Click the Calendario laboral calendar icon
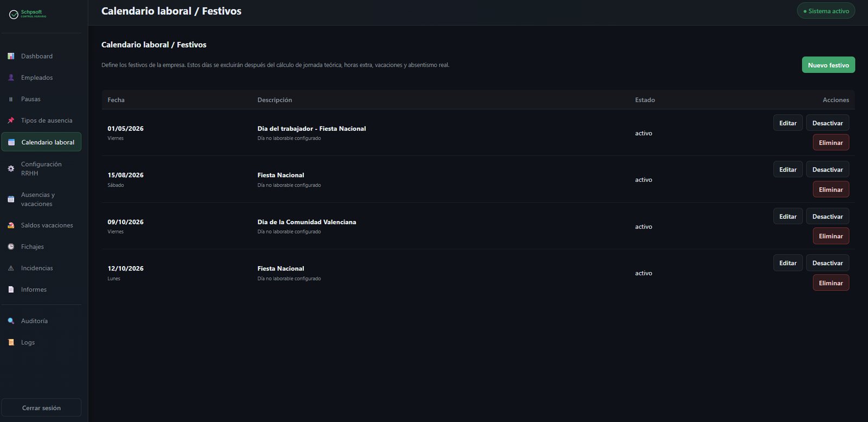Image resolution: width=868 pixels, height=422 pixels. 11,142
